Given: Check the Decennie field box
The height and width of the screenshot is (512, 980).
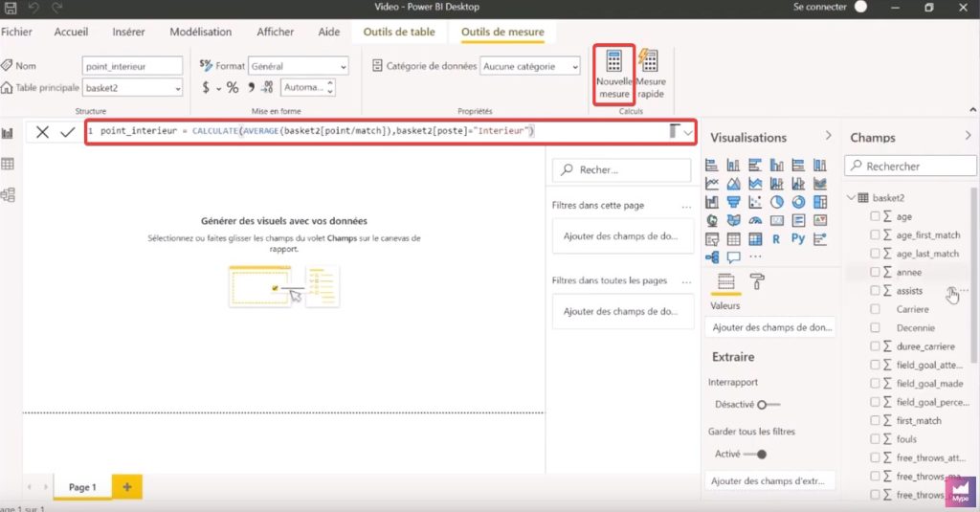Looking at the screenshot, I should tap(875, 327).
